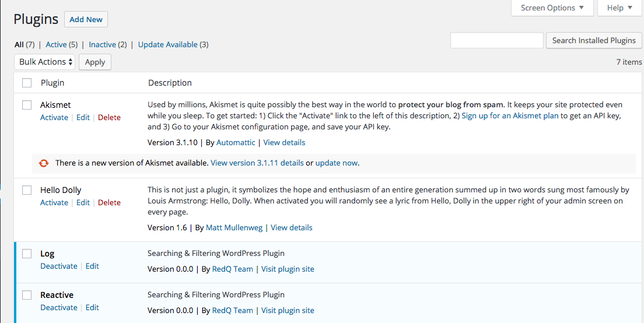This screenshot has width=644, height=323.
Task: Click the Search Installed Plugins button
Action: point(594,40)
